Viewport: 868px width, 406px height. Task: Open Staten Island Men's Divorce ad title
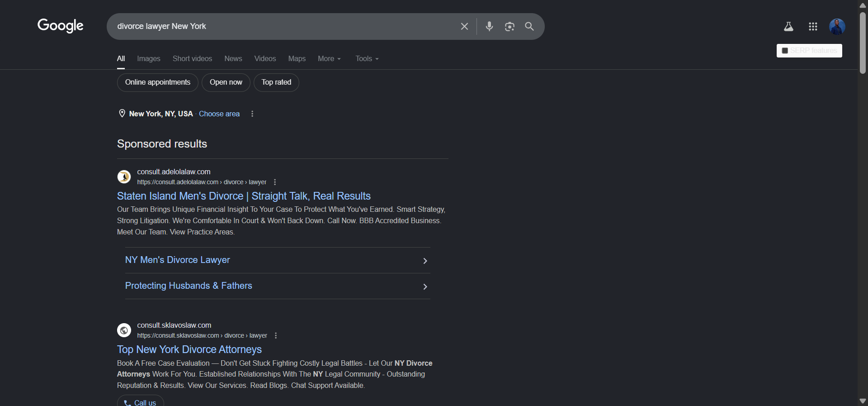(244, 196)
